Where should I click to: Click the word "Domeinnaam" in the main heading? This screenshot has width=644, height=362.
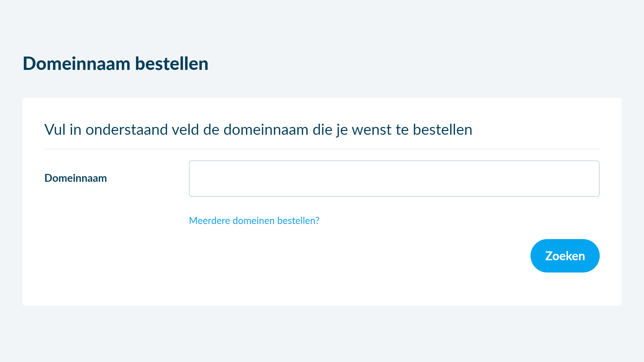[x=76, y=64]
